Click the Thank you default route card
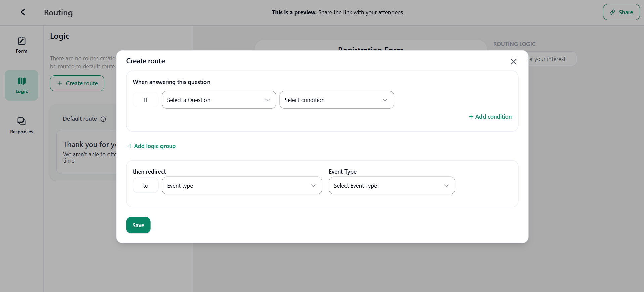Screen dimensions: 644x292 point(88,152)
